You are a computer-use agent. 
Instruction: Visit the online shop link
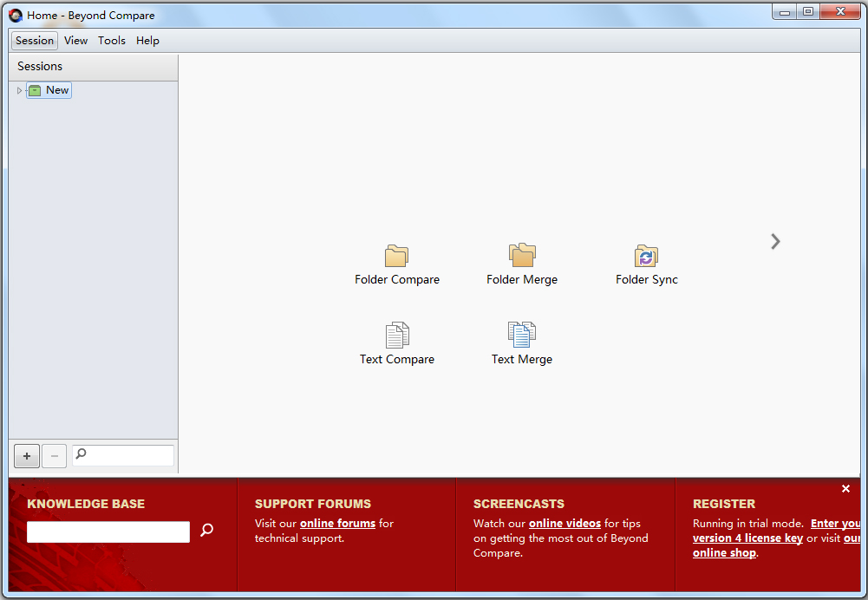click(724, 553)
